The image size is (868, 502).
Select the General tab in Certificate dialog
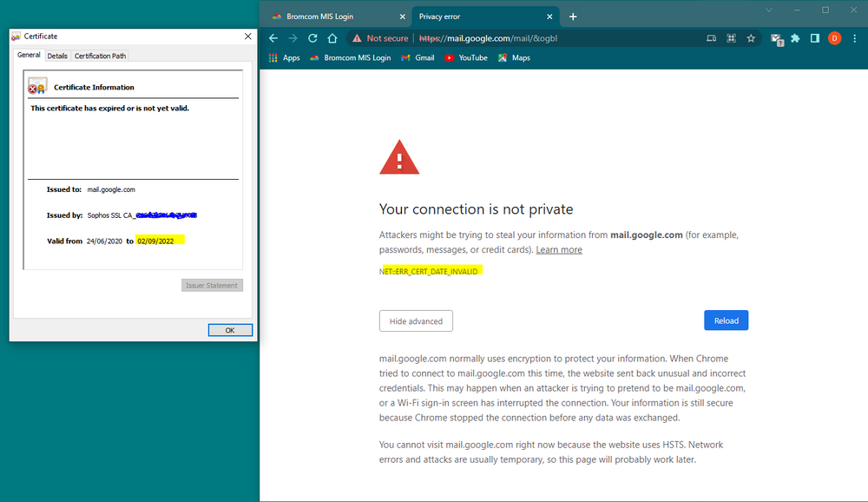click(29, 55)
